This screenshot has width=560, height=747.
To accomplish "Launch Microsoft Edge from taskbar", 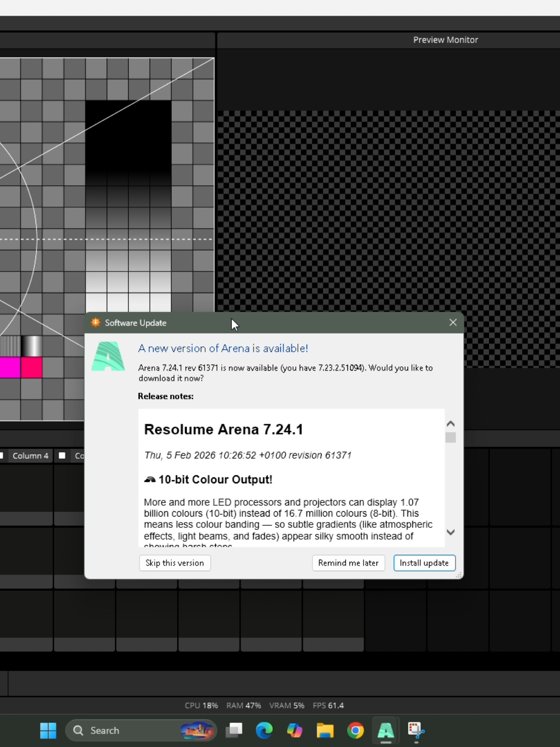I will pos(264,730).
